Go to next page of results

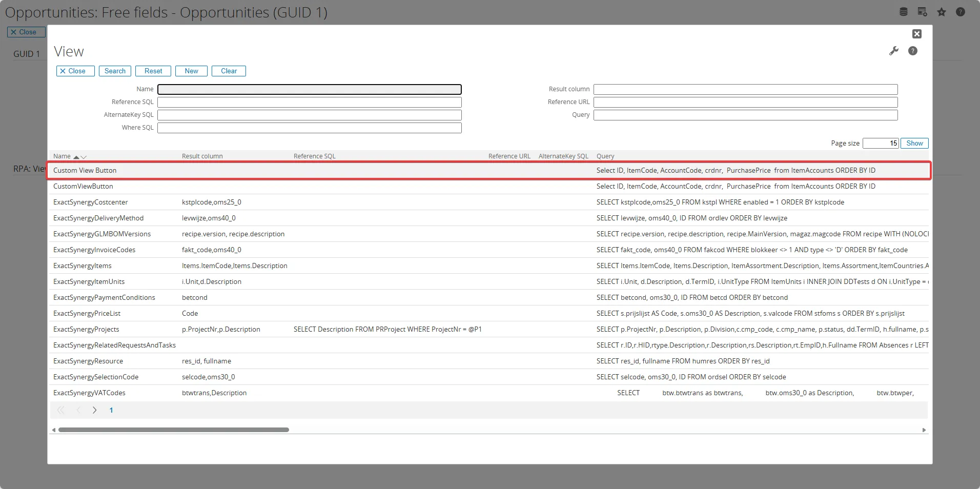(94, 410)
